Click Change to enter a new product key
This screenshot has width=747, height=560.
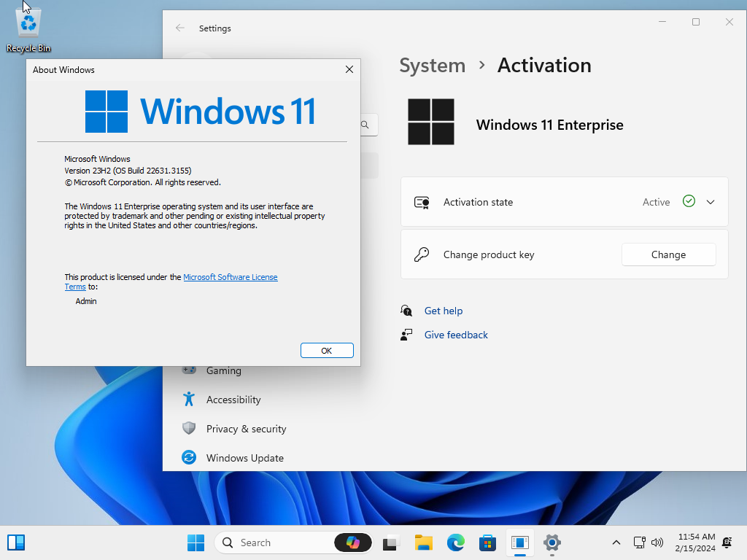[x=668, y=254]
